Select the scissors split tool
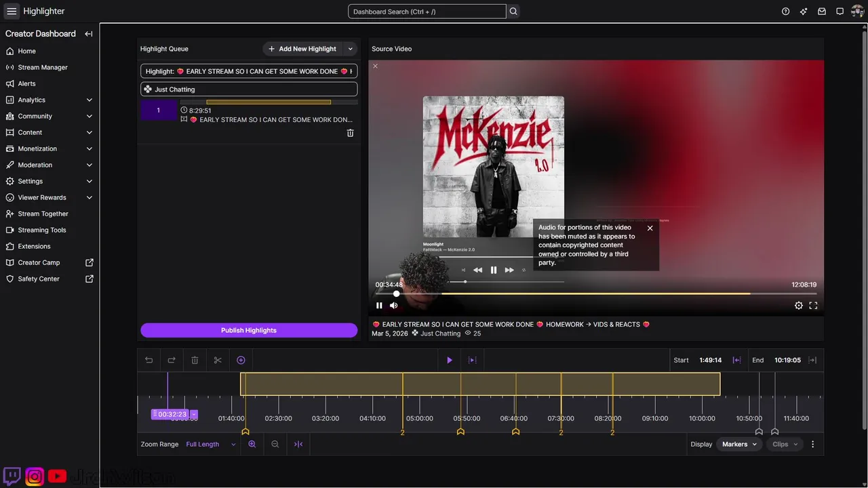This screenshot has width=868, height=488. click(218, 361)
